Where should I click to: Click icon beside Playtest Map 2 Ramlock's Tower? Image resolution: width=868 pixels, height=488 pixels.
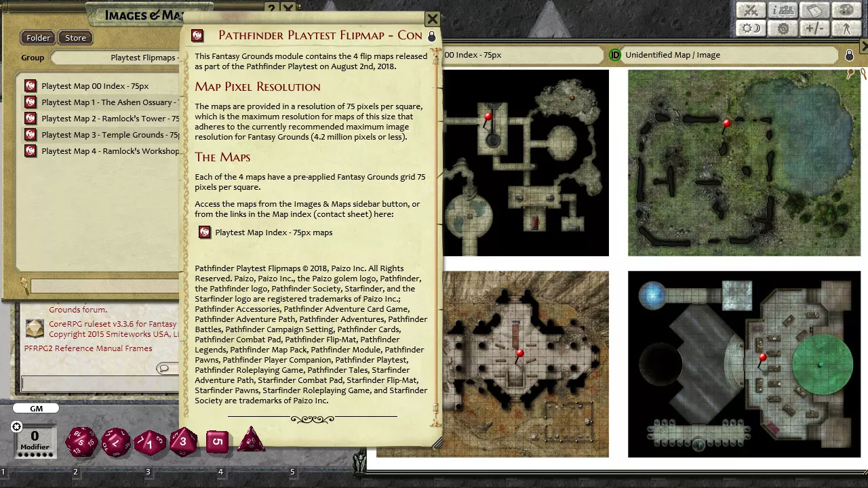pyautogui.click(x=31, y=119)
